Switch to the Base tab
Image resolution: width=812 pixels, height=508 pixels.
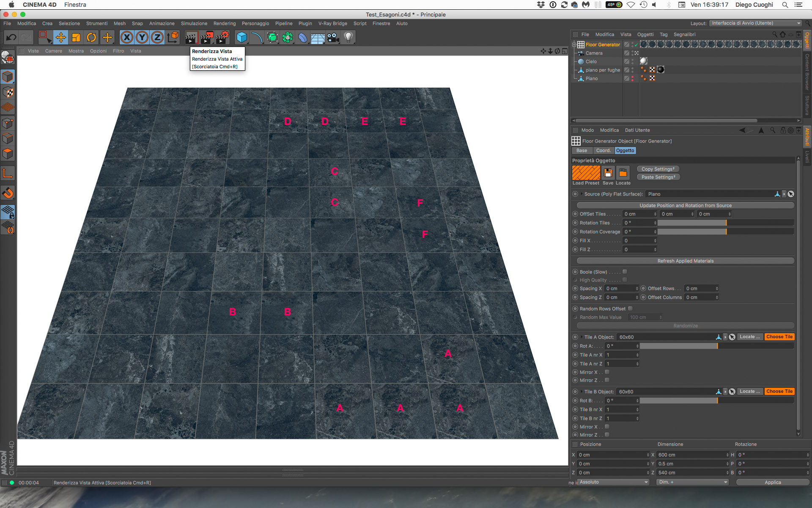coord(582,150)
